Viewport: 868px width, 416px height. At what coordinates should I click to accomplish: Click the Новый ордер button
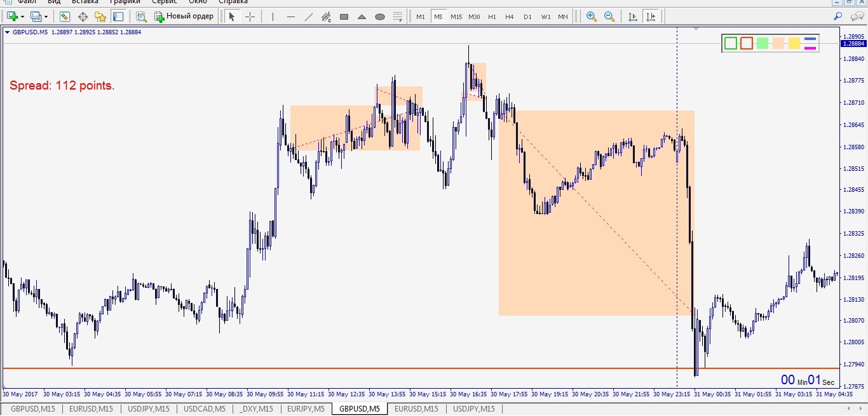[x=184, y=17]
